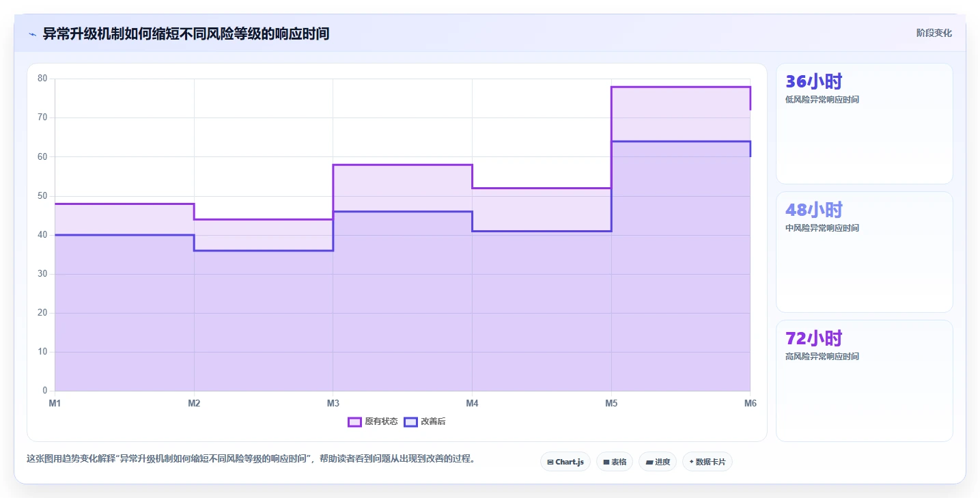This screenshot has width=980, height=498.
Task: Click the 高风险异常响应时间 caption
Action: coord(822,357)
